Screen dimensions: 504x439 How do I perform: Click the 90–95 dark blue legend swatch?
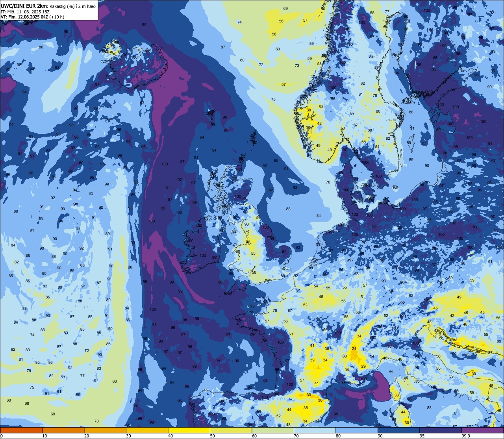pyautogui.click(x=398, y=430)
